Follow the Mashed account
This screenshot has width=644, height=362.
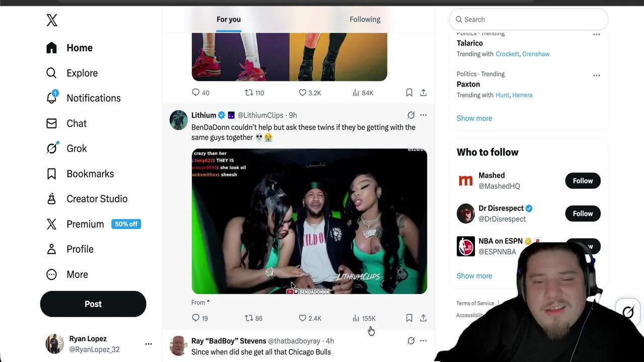click(583, 180)
